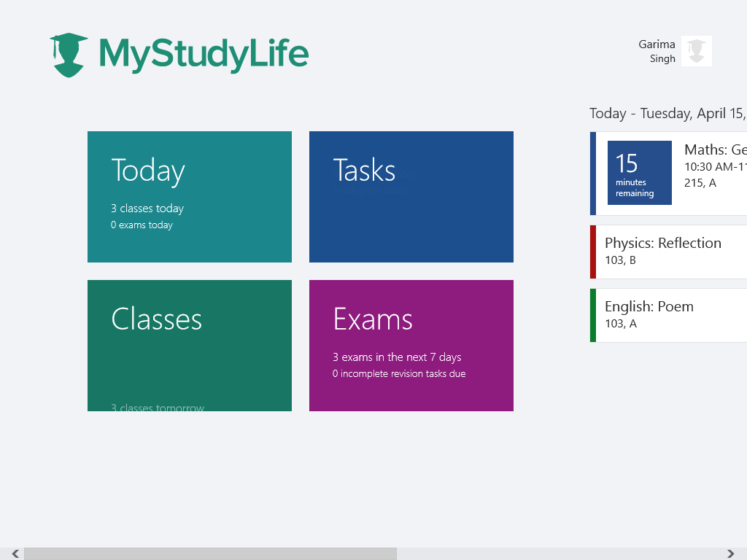
Task: Click the Garima Singh user name
Action: [x=657, y=51]
